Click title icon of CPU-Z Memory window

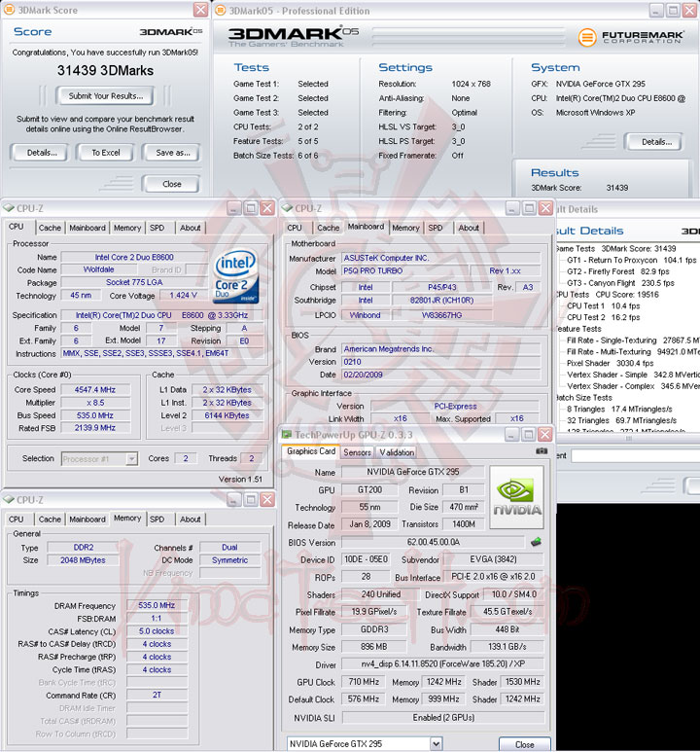click(x=9, y=500)
